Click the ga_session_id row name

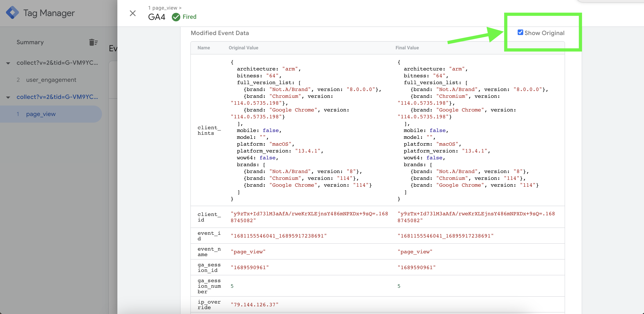pos(209,267)
